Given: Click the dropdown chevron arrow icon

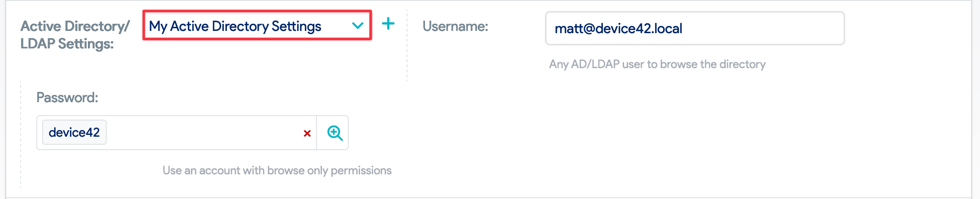Looking at the screenshot, I should point(358,26).
